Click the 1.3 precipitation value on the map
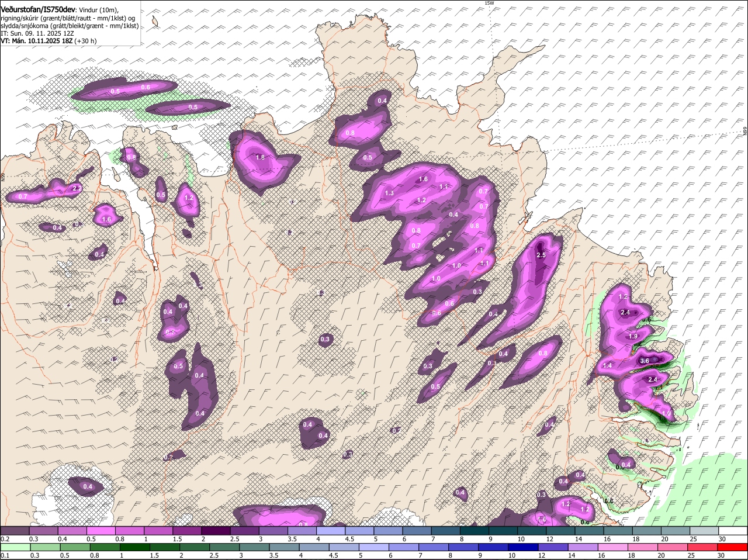This screenshot has width=748, height=560. (389, 193)
